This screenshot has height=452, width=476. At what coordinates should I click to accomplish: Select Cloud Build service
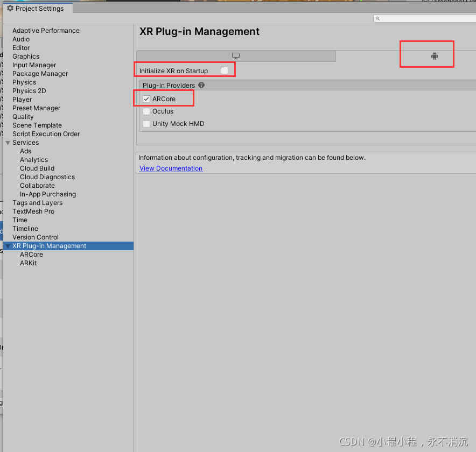pyautogui.click(x=37, y=168)
